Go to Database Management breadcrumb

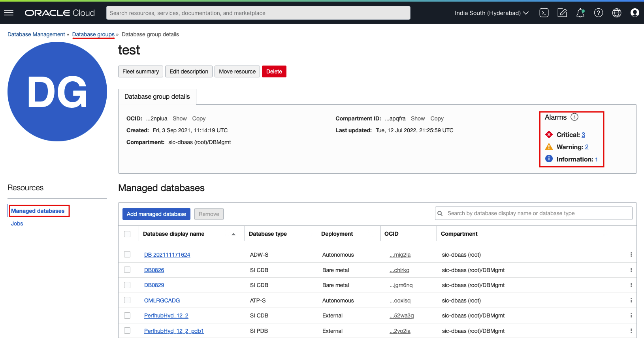click(36, 34)
